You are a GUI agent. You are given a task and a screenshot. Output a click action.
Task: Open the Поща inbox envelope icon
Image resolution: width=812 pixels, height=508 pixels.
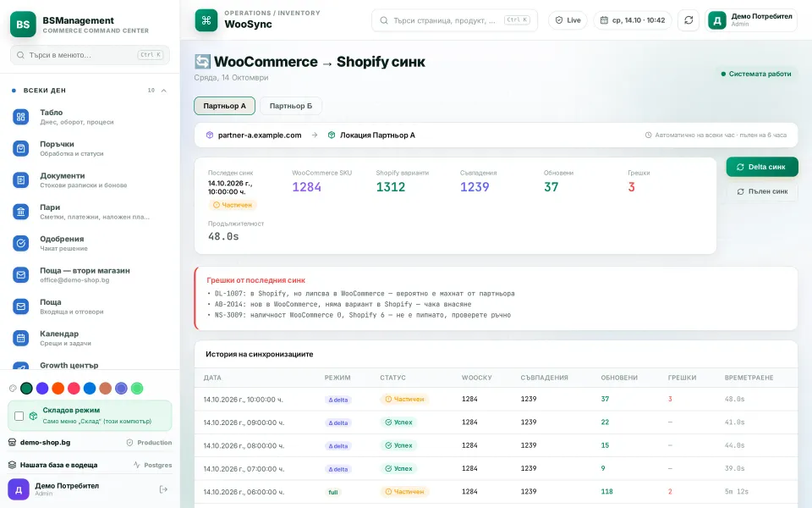[20, 306]
